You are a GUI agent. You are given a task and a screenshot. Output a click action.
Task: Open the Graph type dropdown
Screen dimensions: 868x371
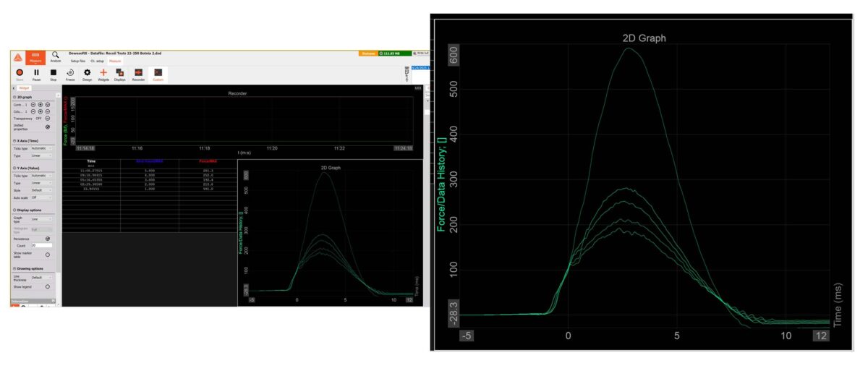pos(41,220)
